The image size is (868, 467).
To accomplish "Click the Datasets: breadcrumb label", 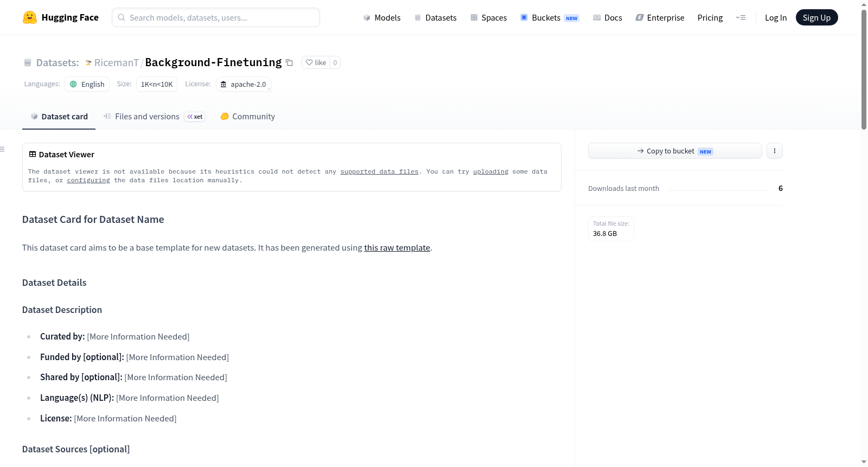I will click(x=58, y=63).
